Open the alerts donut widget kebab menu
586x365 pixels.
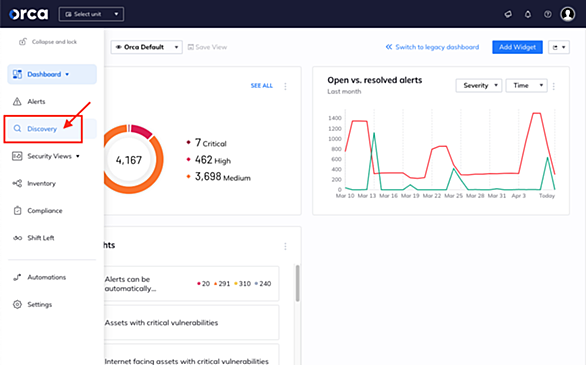coord(286,86)
